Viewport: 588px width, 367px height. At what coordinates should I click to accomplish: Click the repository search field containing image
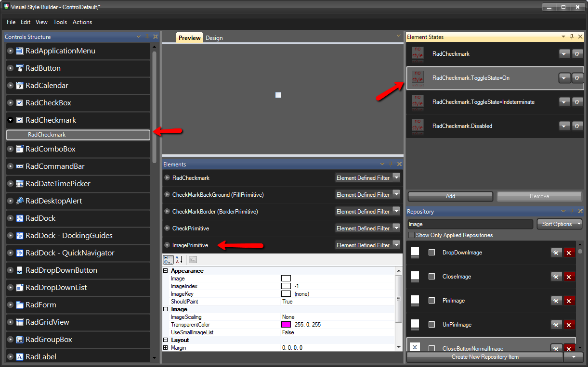(x=470, y=224)
